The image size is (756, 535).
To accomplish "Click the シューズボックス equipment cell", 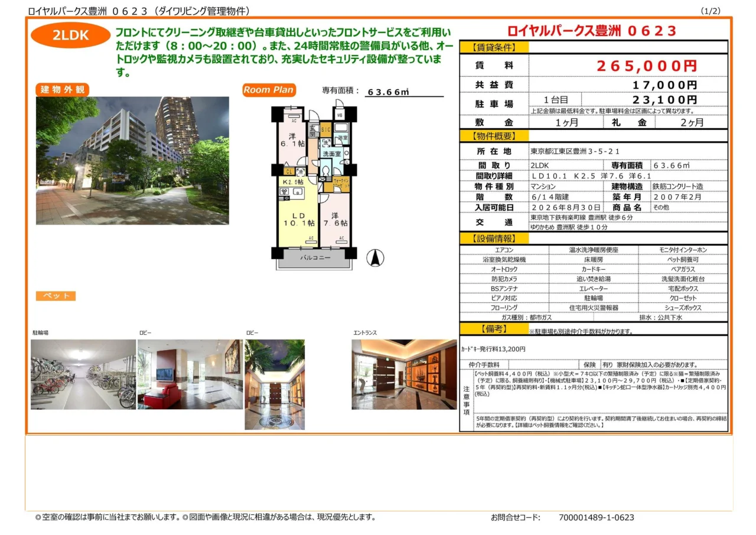I will pyautogui.click(x=683, y=308).
